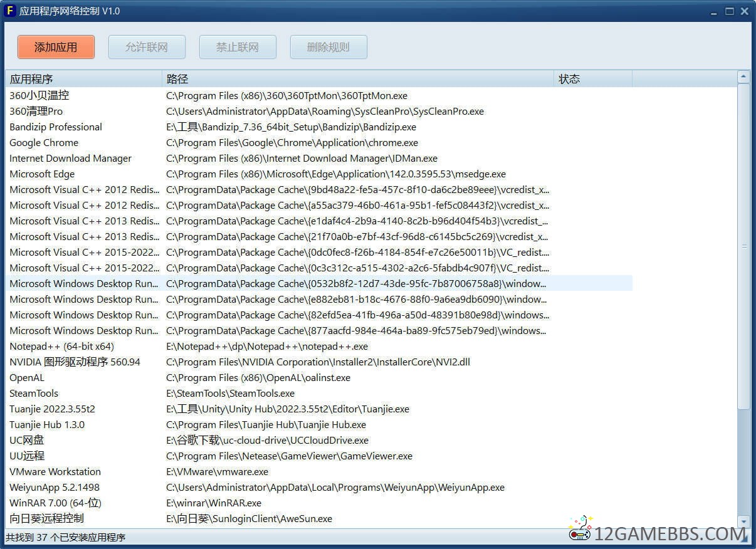This screenshot has width=756, height=549.
Task: Minimize the 应用程序网络控制 window
Action: pos(714,11)
